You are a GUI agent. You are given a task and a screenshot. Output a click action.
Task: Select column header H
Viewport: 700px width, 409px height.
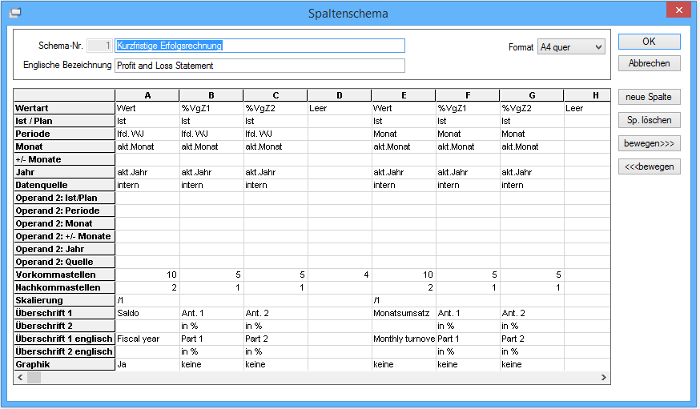587,95
